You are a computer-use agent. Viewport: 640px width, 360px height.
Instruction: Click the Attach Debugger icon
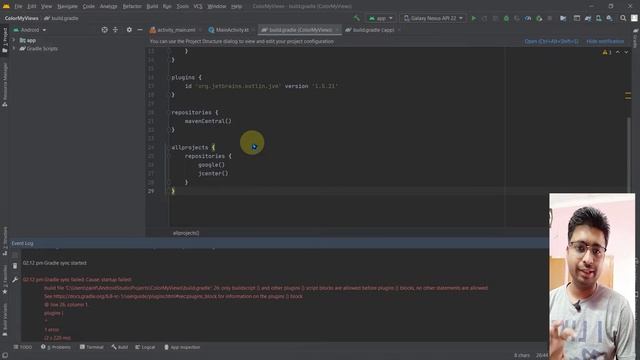click(x=539, y=18)
